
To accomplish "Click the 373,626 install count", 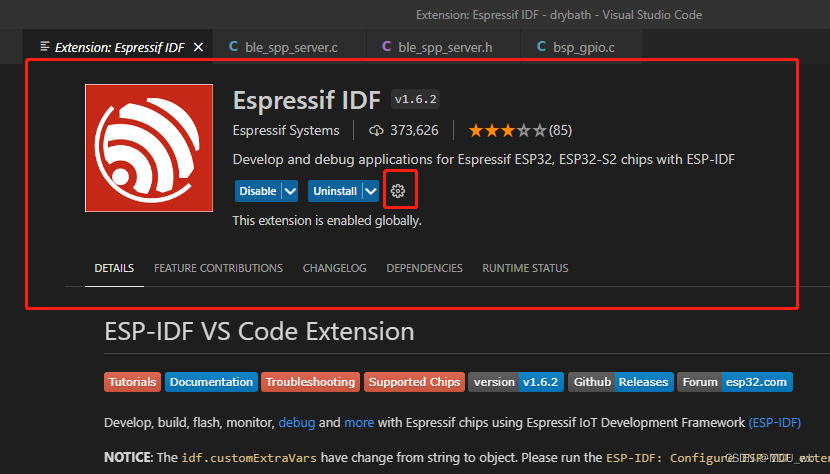I will coord(414,130).
